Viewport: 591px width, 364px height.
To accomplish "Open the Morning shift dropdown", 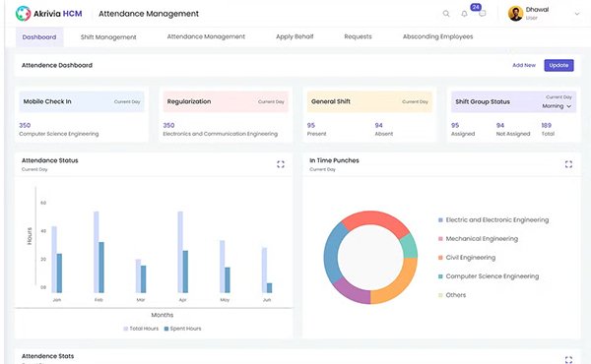I will coord(557,106).
